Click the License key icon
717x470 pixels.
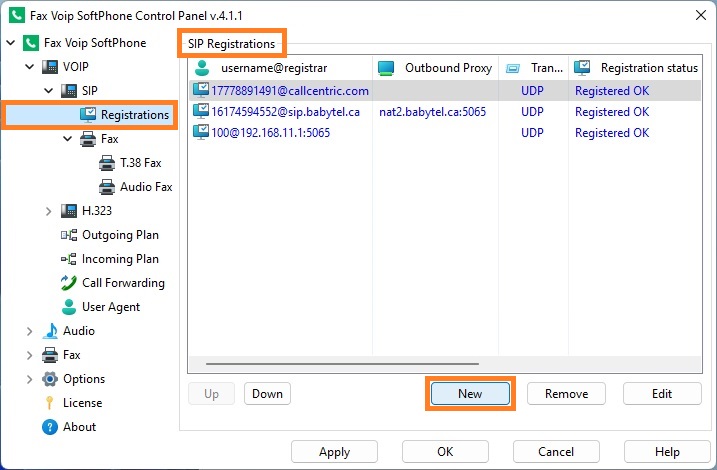[x=50, y=403]
